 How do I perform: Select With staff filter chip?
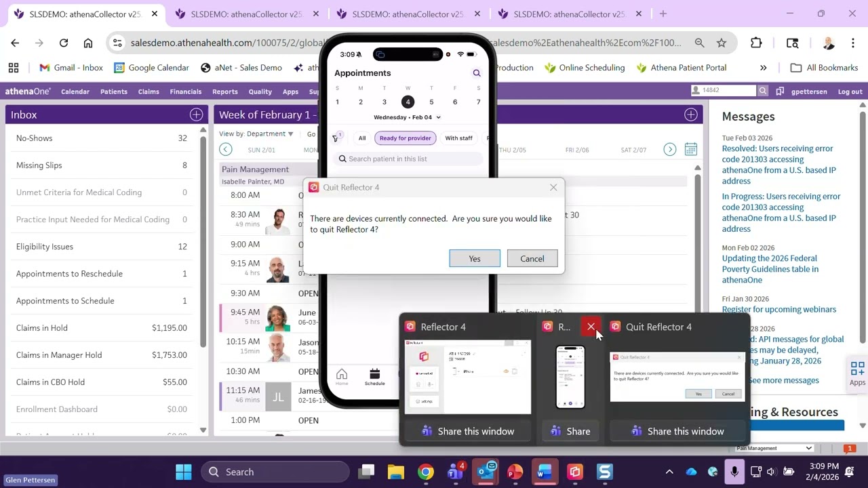coord(458,138)
